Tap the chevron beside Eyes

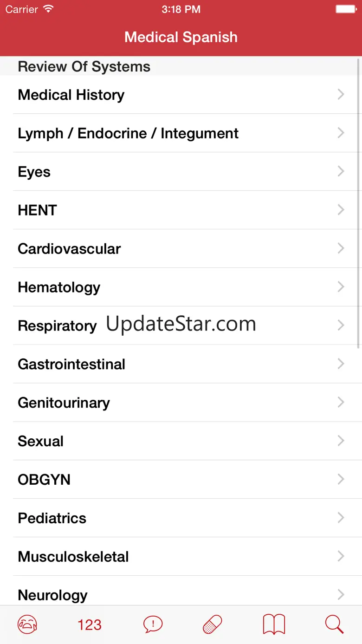pos(341,172)
